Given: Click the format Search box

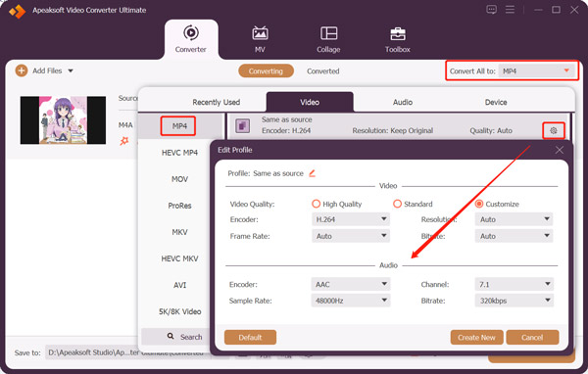Looking at the screenshot, I should pyautogui.click(x=175, y=337).
